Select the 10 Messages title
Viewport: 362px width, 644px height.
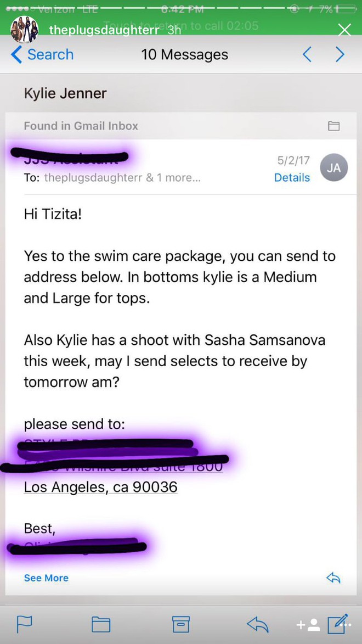(185, 54)
